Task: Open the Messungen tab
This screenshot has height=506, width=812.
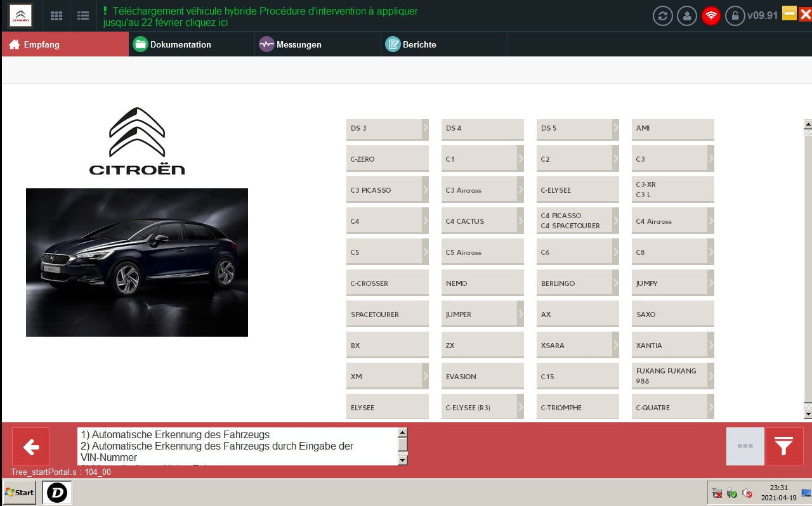Action: point(298,44)
